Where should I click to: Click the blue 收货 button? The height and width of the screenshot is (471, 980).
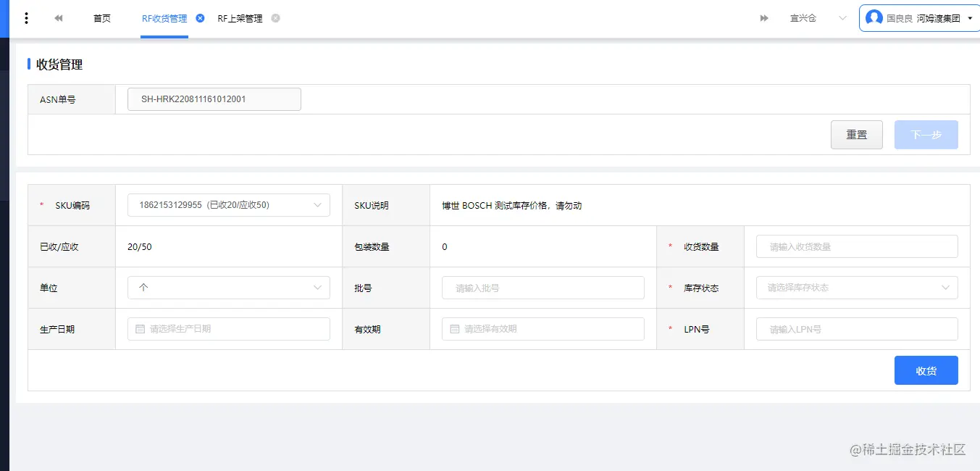pyautogui.click(x=926, y=370)
